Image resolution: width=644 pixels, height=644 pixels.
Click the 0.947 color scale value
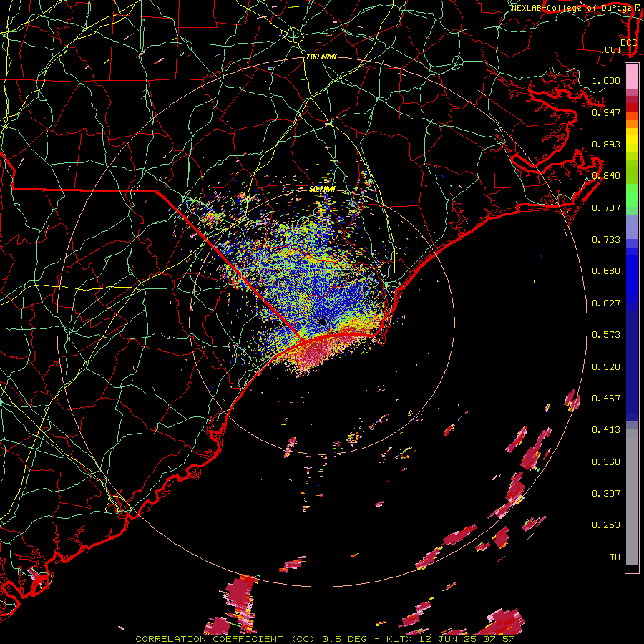[x=606, y=112]
